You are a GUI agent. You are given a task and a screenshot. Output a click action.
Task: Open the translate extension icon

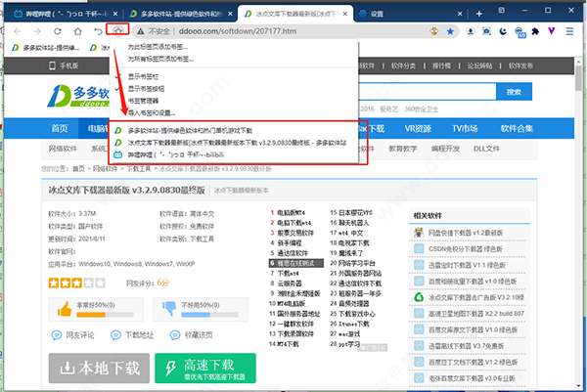pyautogui.click(x=519, y=32)
